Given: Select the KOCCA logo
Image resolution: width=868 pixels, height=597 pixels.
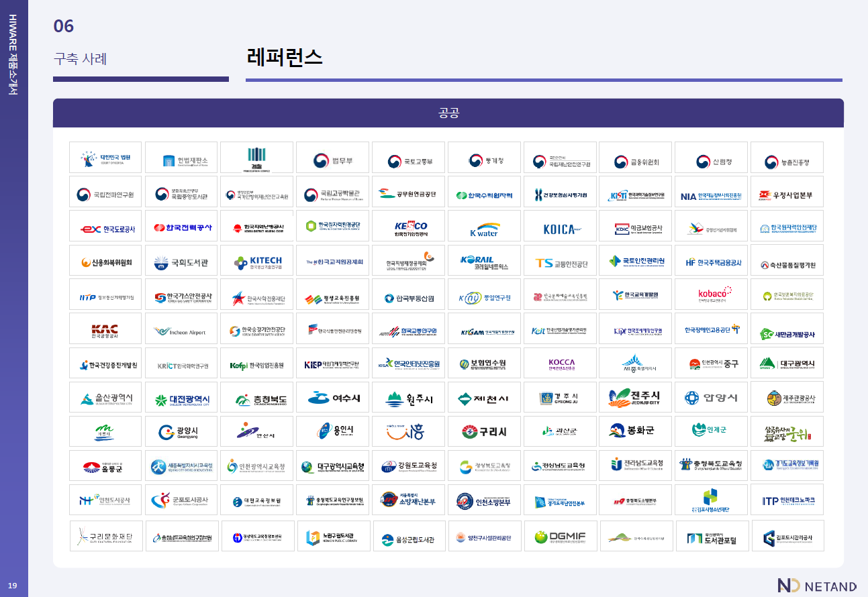Looking at the screenshot, I should point(560,364).
